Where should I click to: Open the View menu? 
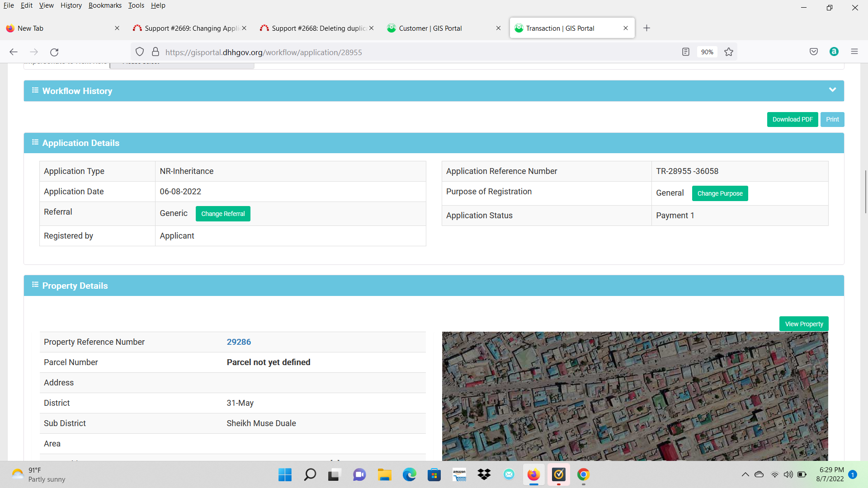[x=46, y=5]
